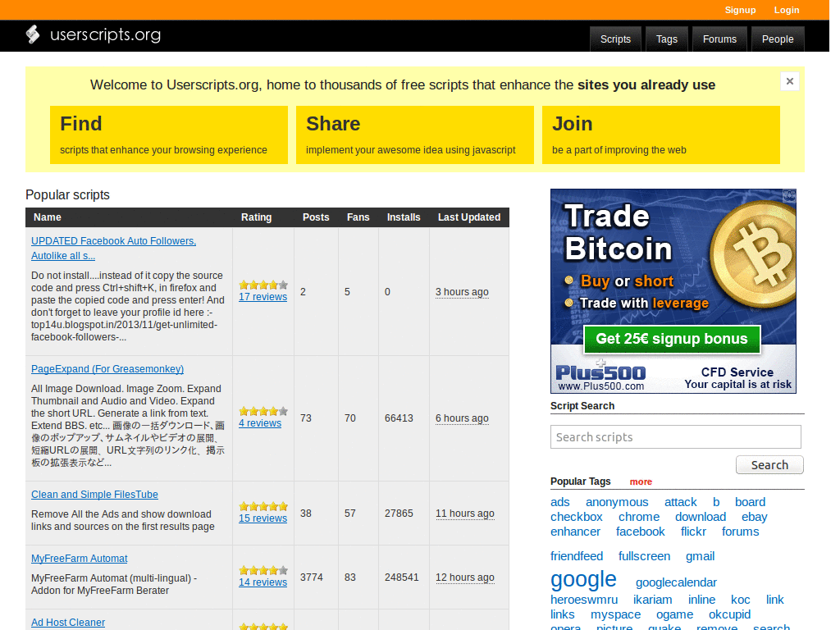Click the Plus500 logo in ad
Viewport: 840px width, 630px height.
tap(600, 373)
